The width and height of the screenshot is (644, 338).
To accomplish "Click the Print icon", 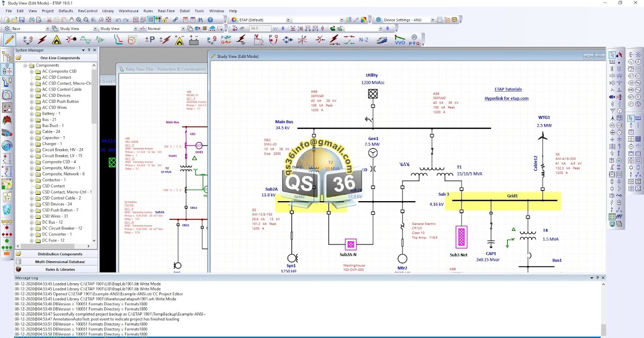I will pyautogui.click(x=32, y=20).
